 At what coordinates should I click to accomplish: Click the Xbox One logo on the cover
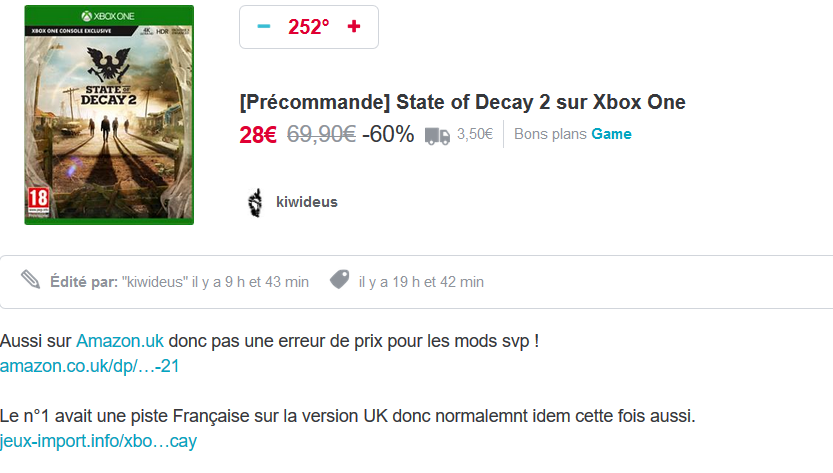coord(108,16)
